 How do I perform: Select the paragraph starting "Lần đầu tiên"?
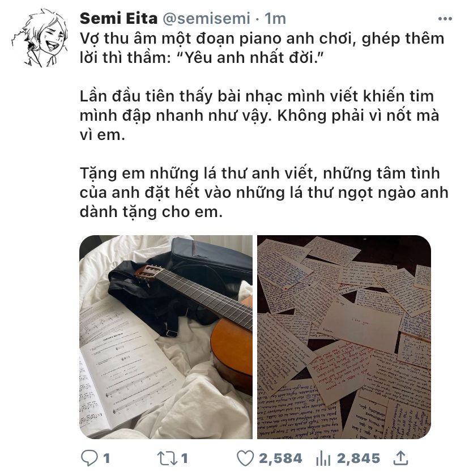259,116
